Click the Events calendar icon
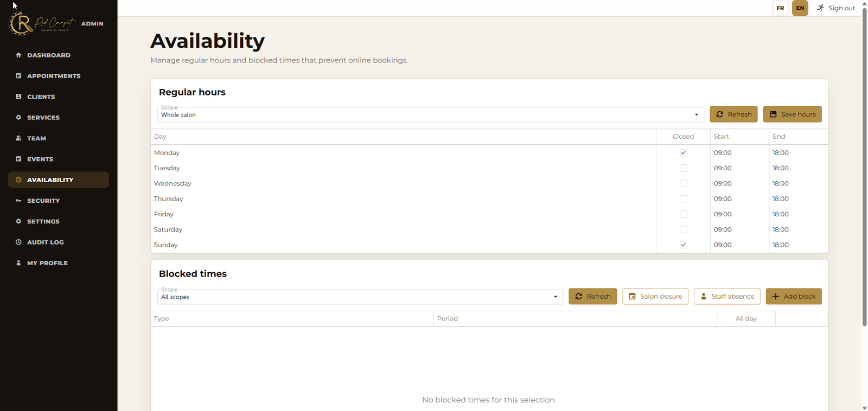Screen dimensions: 868x411 tap(18, 159)
